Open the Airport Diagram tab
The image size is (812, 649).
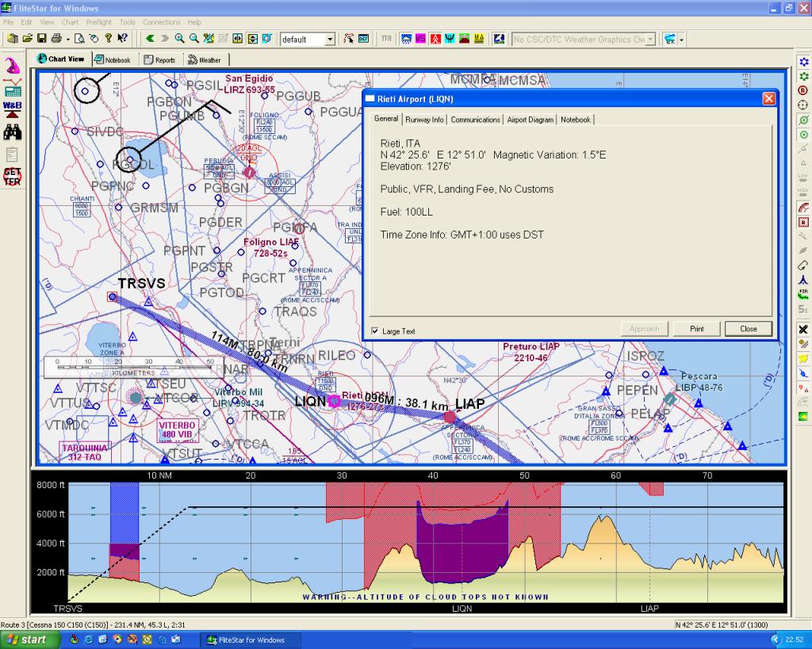pos(530,120)
